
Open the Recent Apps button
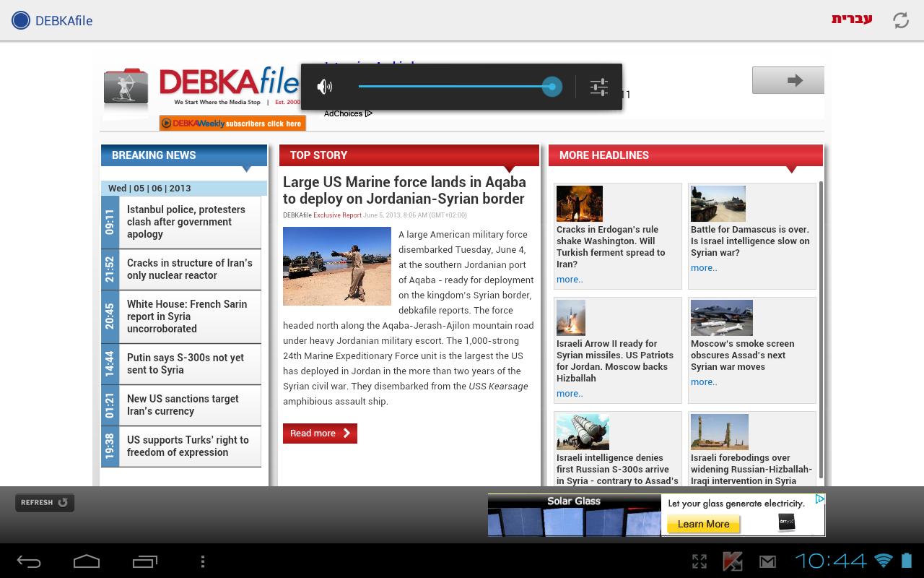tap(144, 560)
